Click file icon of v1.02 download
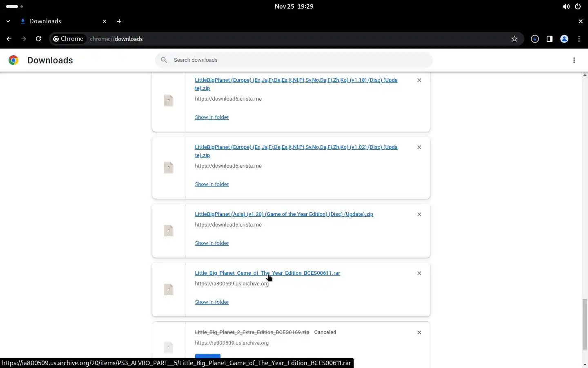 click(x=169, y=168)
